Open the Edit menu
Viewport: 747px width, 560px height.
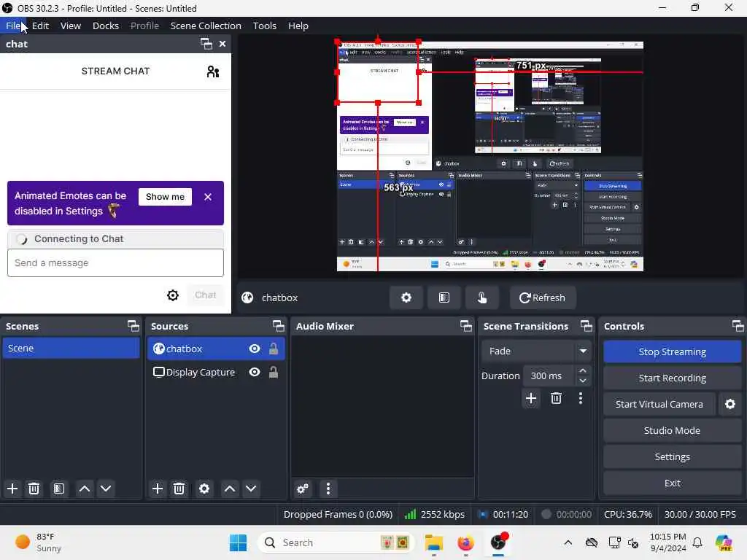point(41,26)
